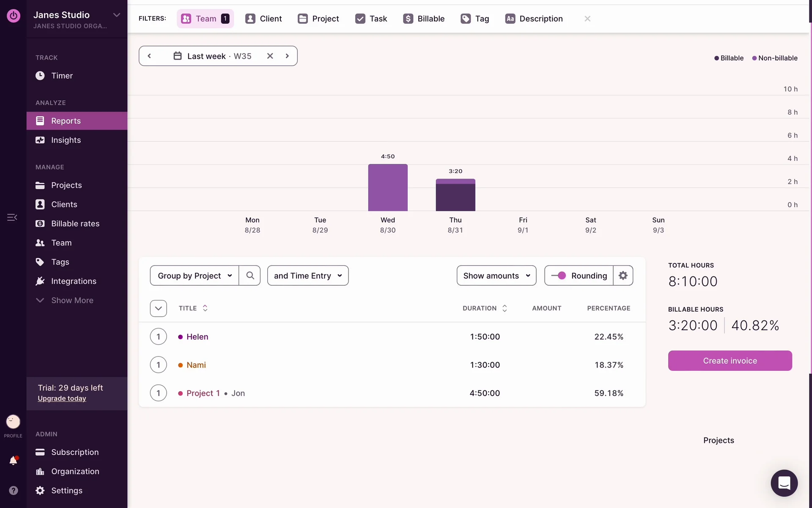This screenshot has height=508, width=812.
Task: Click the Wednesday 4:50 chart bar
Action: tap(387, 188)
